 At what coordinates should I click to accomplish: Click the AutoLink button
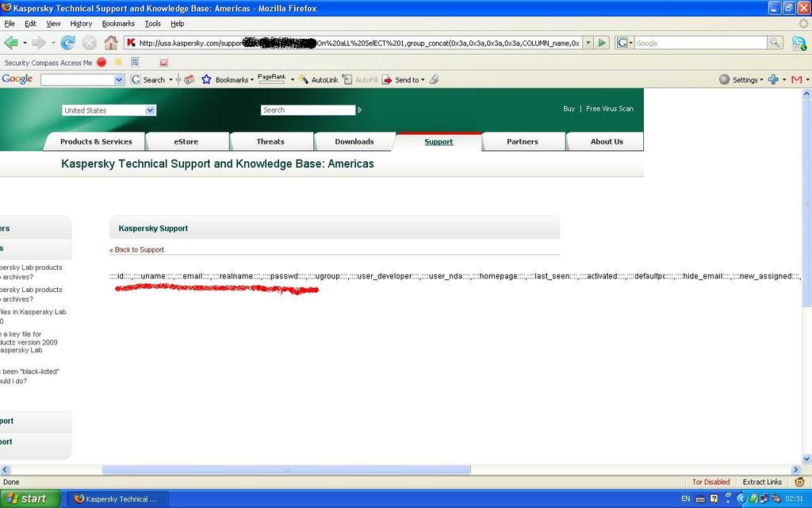tap(318, 80)
